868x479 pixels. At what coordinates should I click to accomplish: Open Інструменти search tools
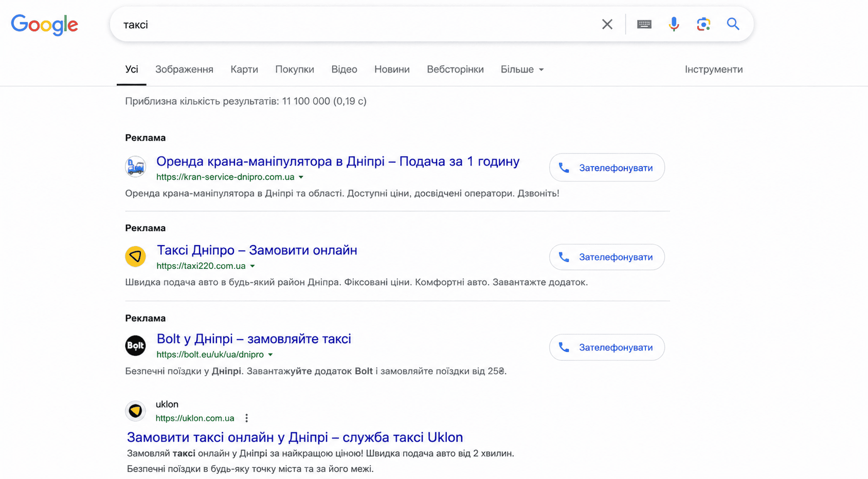click(714, 69)
